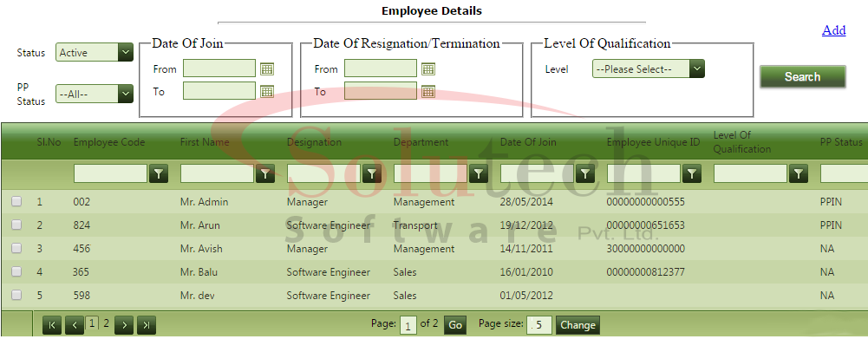Image resolution: width=868 pixels, height=339 pixels.
Task: Click the Employee Unique ID filter box
Action: 643,174
